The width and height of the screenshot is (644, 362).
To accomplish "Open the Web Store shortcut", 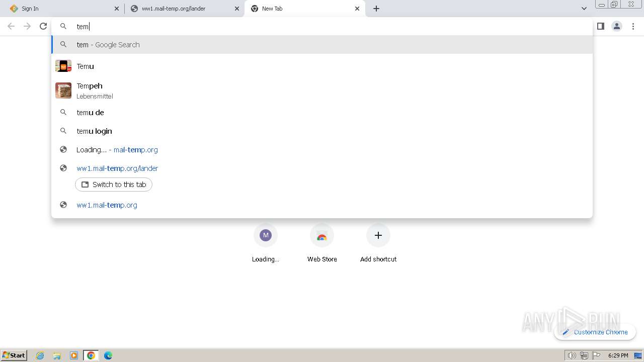I will click(322, 243).
